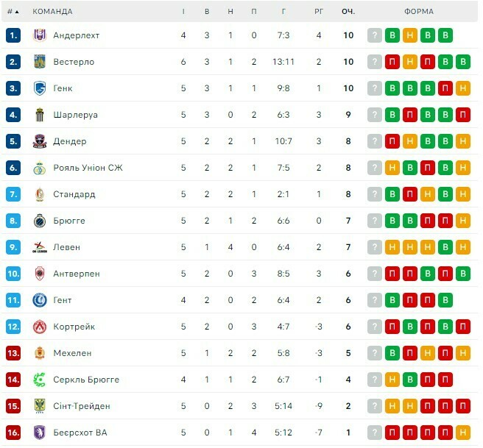The width and height of the screenshot is (483, 448).
Task: Click the Беерсхот ВА team logo
Action: coord(40,433)
